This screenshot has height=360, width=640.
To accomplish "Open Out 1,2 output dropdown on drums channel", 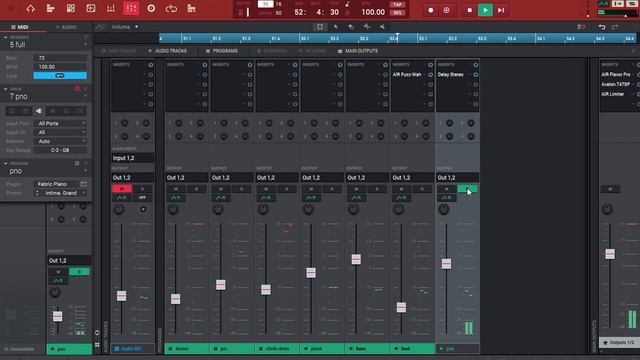I will pos(187,178).
